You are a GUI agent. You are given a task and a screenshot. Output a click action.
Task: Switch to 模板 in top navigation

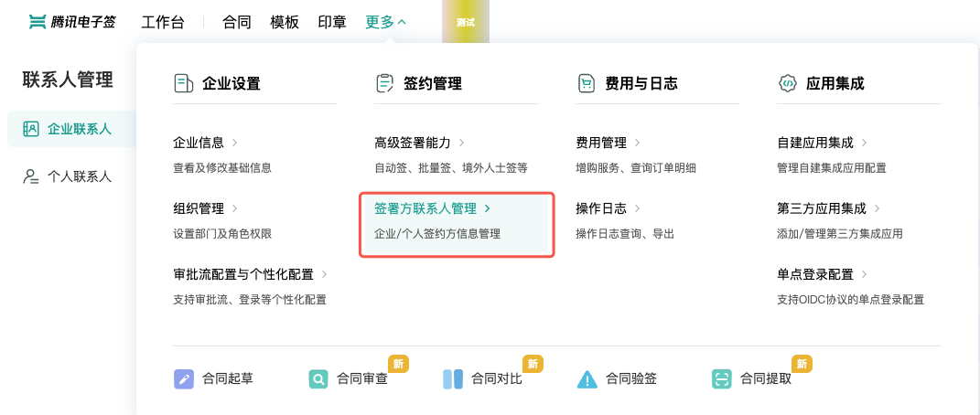coord(285,22)
